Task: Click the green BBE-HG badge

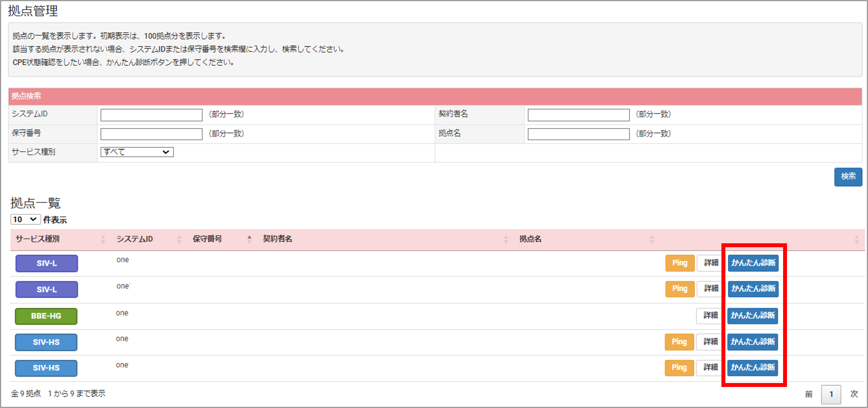Action: pos(46,316)
